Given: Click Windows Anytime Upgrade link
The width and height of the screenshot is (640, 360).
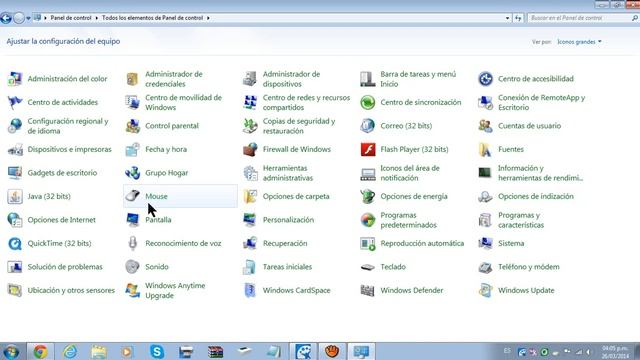Looking at the screenshot, I should 175,291.
